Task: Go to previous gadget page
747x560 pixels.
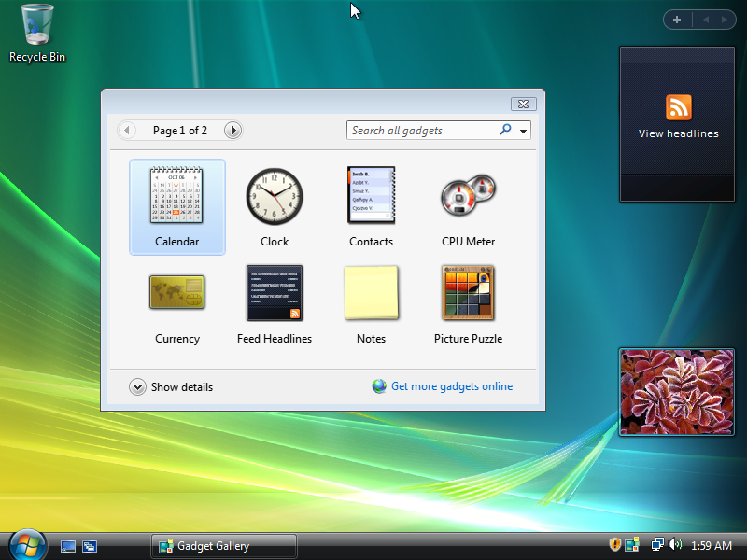Action: (x=127, y=131)
